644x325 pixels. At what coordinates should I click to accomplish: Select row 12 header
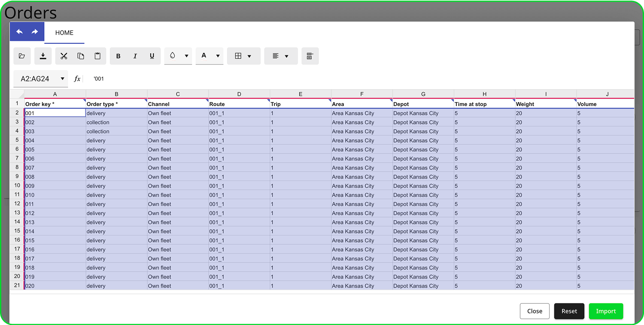point(17,204)
